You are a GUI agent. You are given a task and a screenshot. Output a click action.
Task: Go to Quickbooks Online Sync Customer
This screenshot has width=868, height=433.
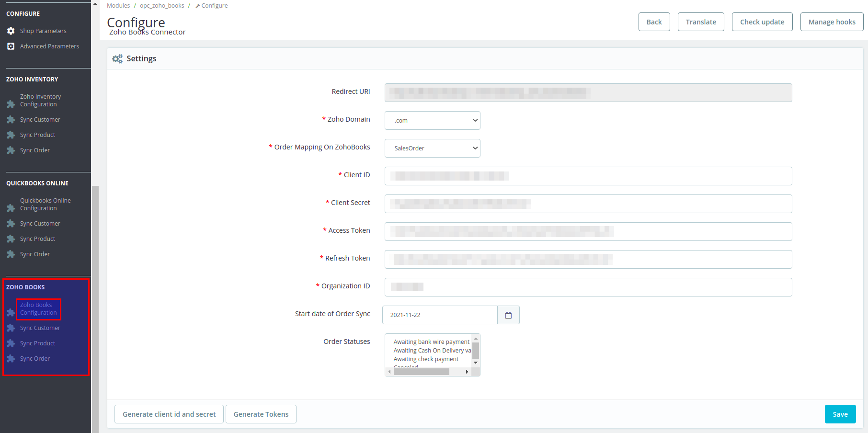[x=40, y=224]
